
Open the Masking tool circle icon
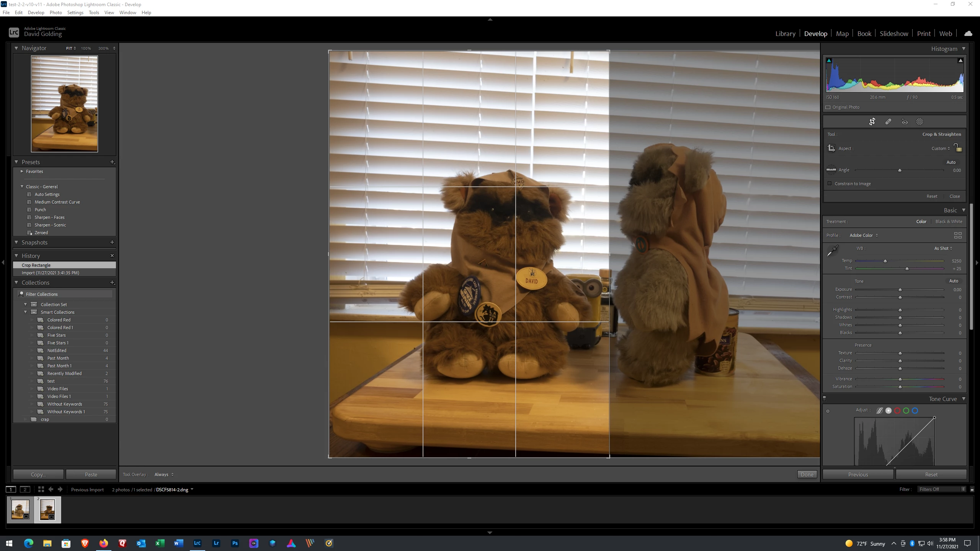pos(920,122)
